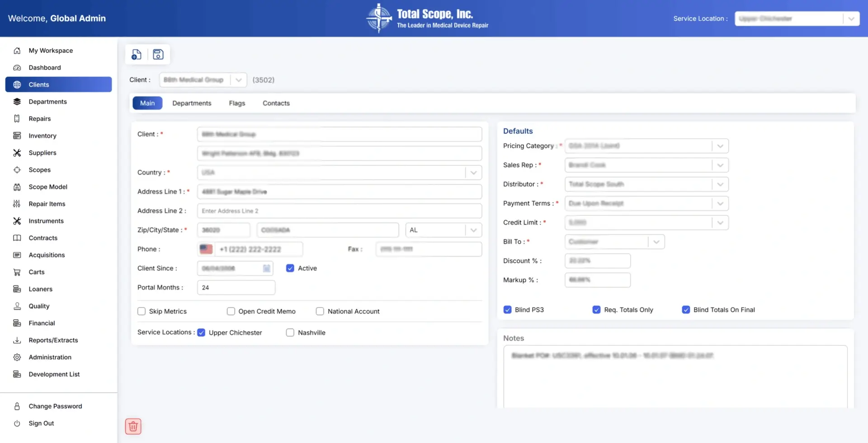The image size is (868, 443).
Task: Click the red delete trash icon
Action: pyautogui.click(x=132, y=426)
